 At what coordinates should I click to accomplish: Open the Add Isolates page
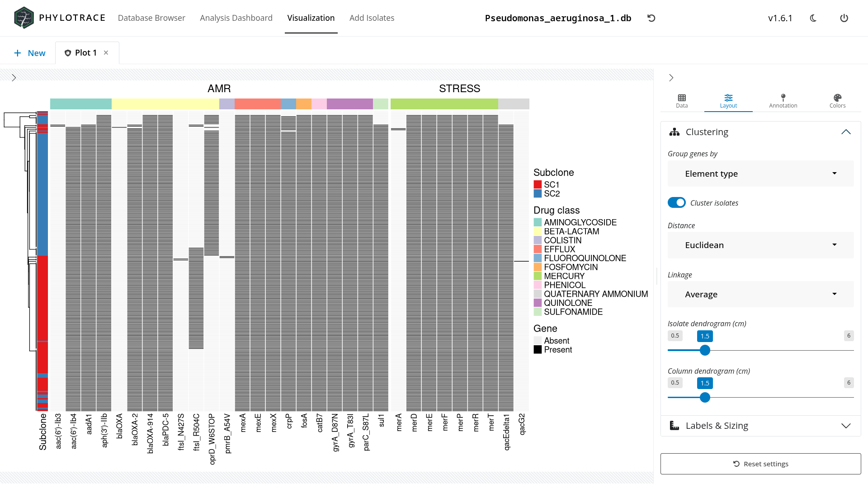coord(372,18)
